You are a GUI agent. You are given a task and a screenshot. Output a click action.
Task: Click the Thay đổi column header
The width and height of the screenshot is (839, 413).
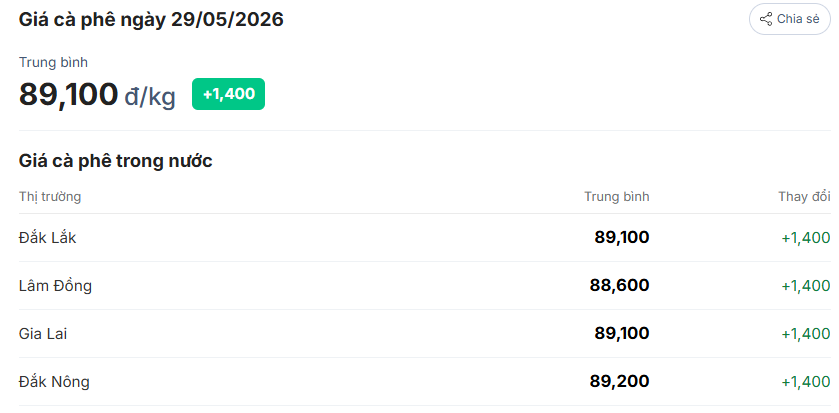click(x=804, y=197)
